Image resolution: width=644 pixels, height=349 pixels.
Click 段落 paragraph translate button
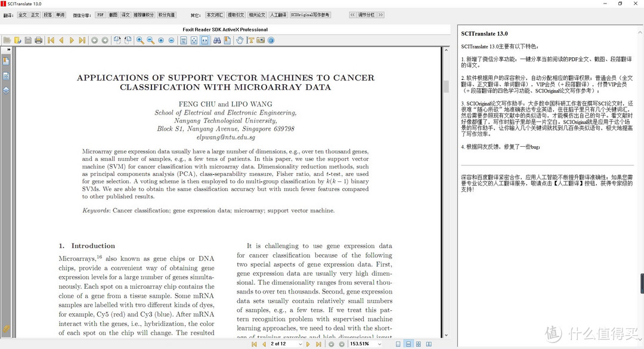tap(48, 15)
